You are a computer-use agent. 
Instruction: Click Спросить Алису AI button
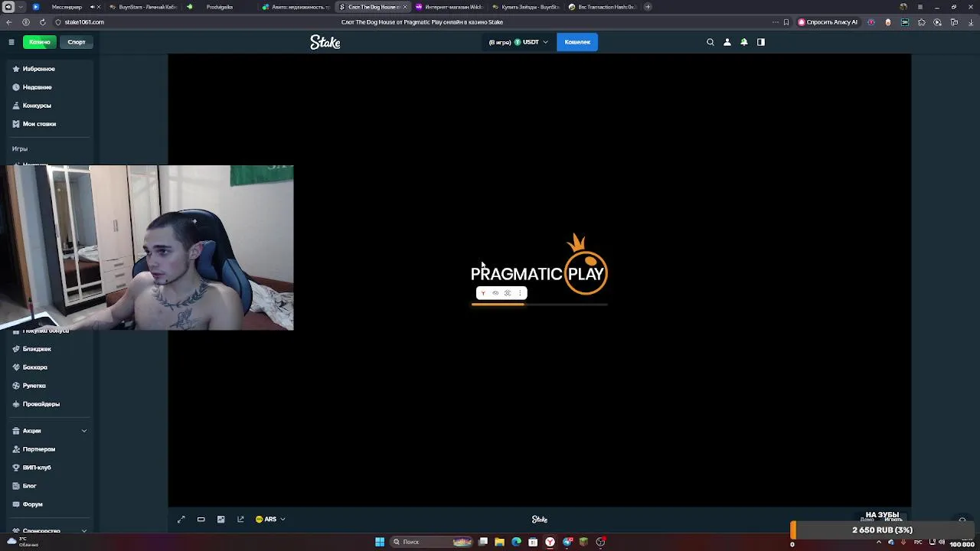click(828, 22)
